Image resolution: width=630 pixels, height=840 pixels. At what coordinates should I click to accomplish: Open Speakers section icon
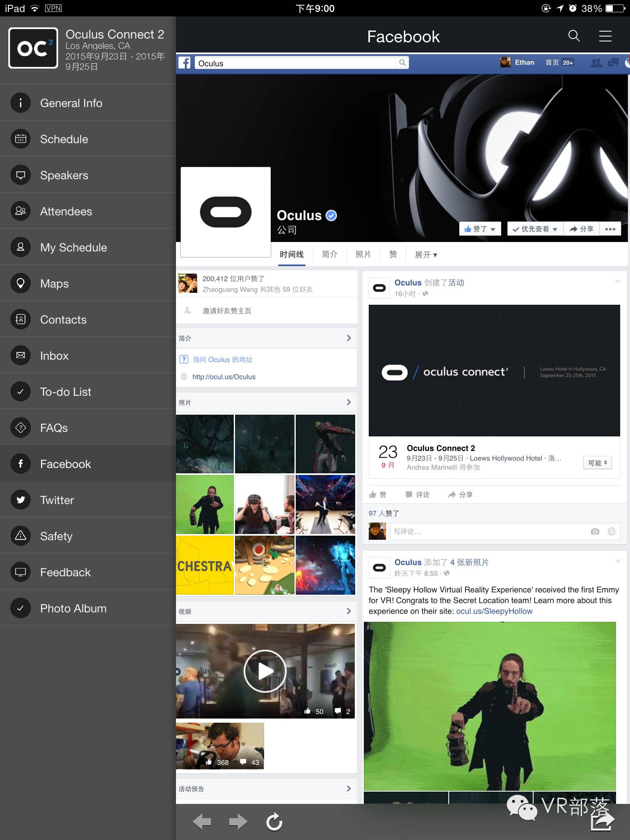[21, 175]
